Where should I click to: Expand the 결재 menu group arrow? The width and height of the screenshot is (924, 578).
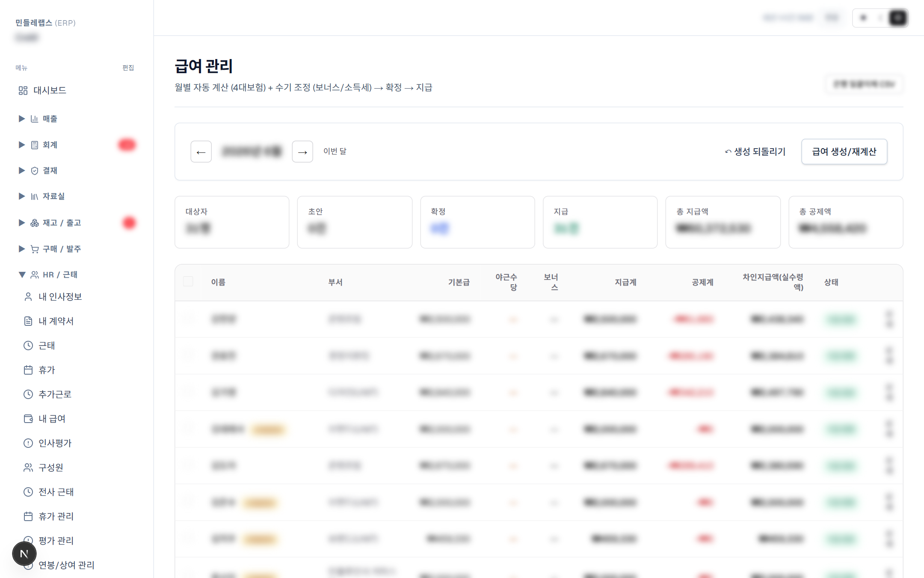pos(21,170)
